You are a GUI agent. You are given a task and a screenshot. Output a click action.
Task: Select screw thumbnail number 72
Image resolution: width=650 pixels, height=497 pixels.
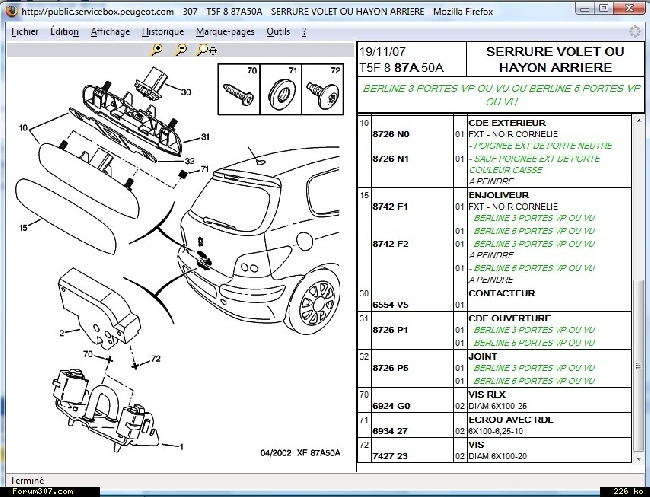pos(323,89)
